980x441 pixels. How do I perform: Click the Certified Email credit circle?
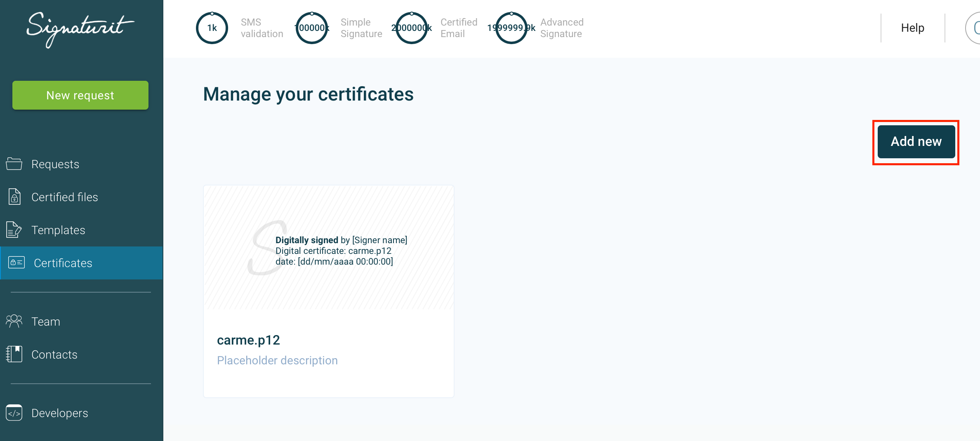pos(412,28)
